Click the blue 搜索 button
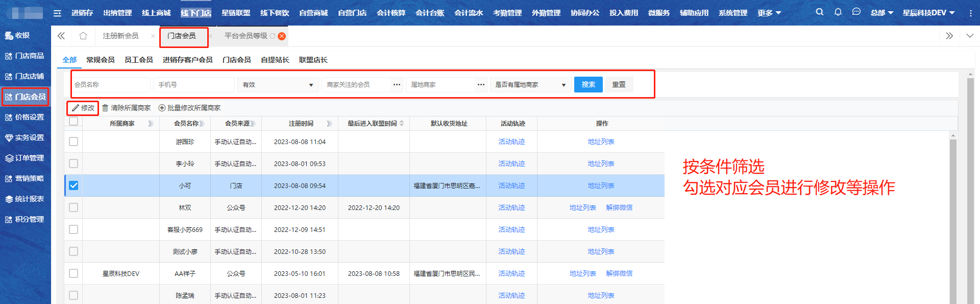The image size is (980, 304). (x=588, y=85)
